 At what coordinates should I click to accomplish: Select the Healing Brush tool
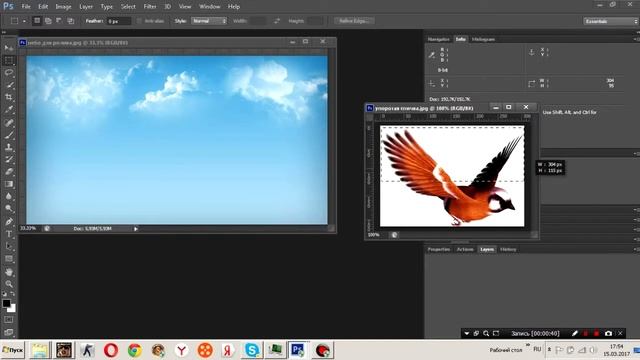9,122
